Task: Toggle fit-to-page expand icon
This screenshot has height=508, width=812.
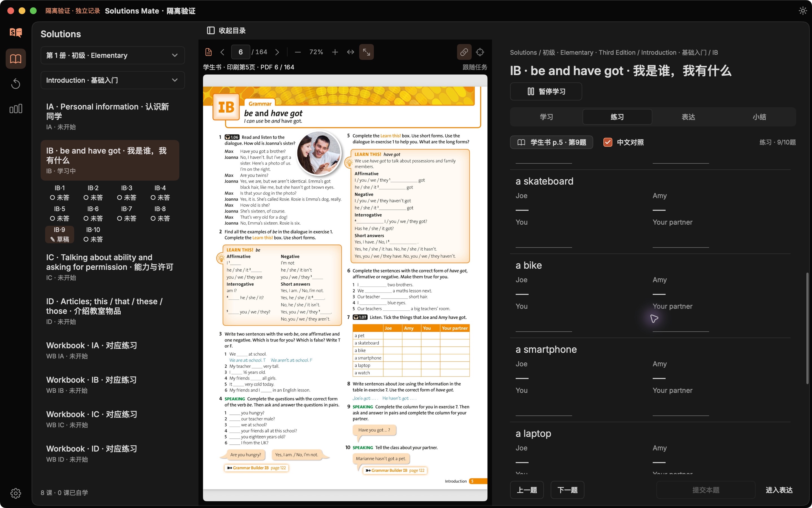Action: 367,52
